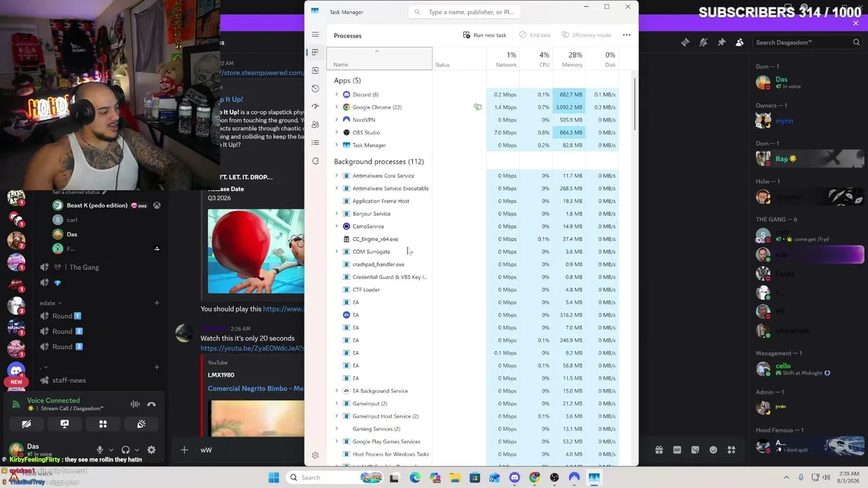Open Discord GIF picker
The height and width of the screenshot is (488, 868).
point(677,450)
